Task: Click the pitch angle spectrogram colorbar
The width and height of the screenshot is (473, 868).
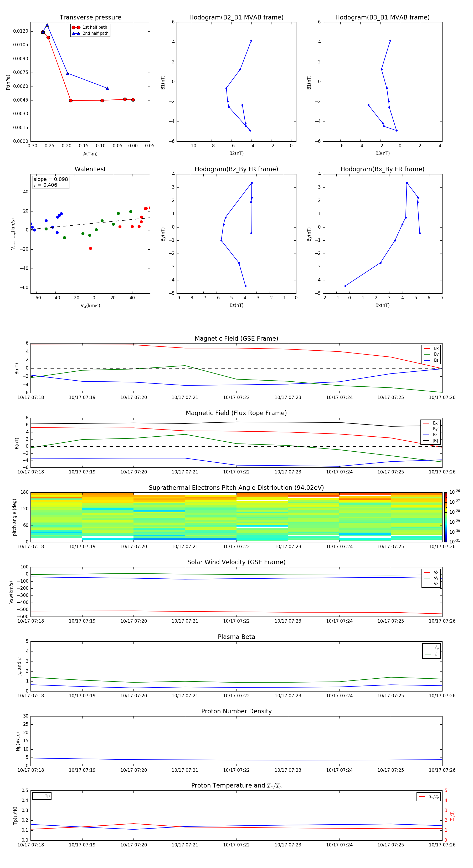Action: click(446, 517)
